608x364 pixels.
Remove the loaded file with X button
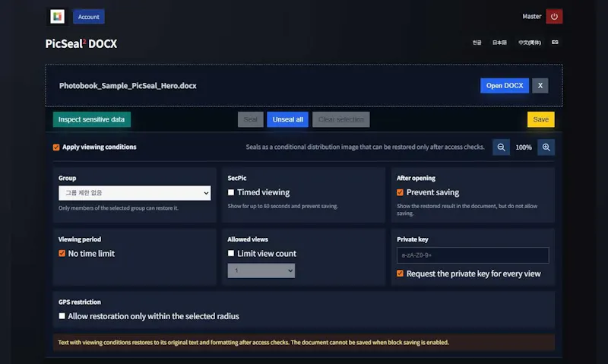[x=540, y=86]
